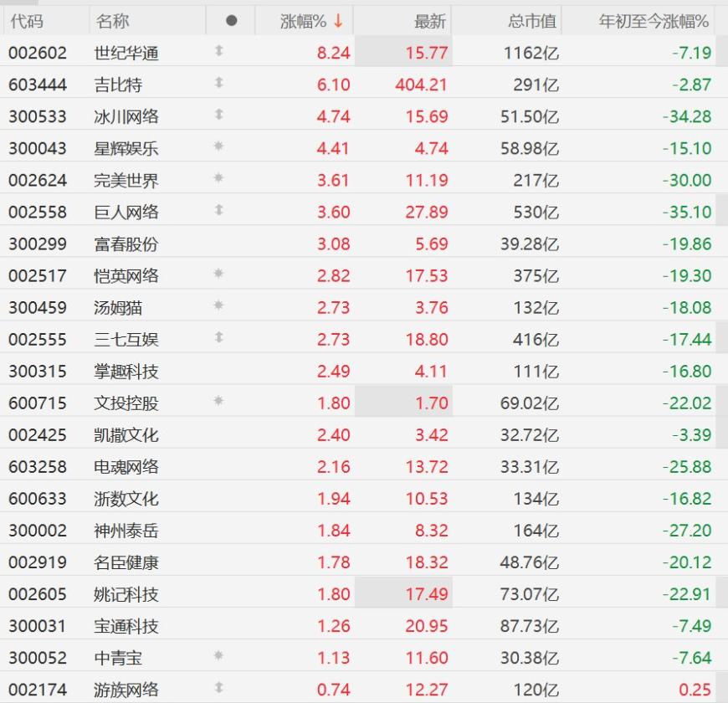Click the burst marker icon in the 恺英网络 row
Viewport: 728px width, 703px height.
coord(218,274)
